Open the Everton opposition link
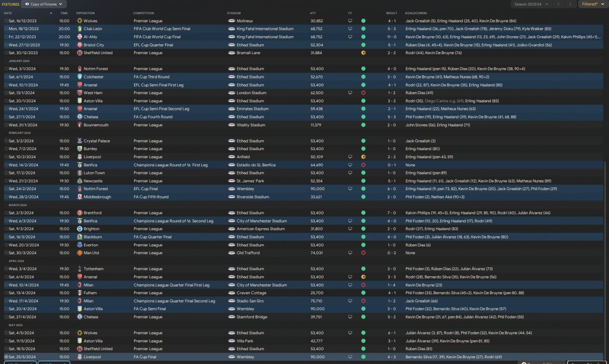The height and width of the screenshot is (364, 609). point(90,245)
